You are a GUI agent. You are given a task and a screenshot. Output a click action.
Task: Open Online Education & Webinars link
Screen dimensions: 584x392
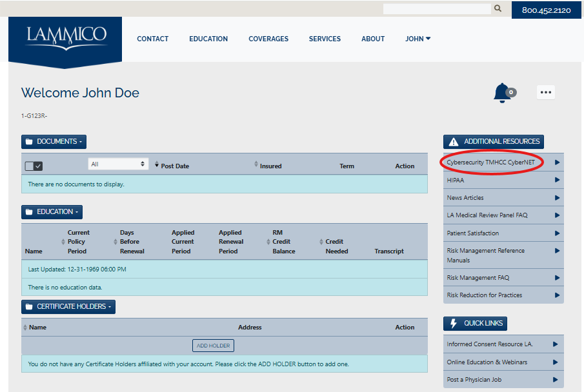tap(487, 362)
